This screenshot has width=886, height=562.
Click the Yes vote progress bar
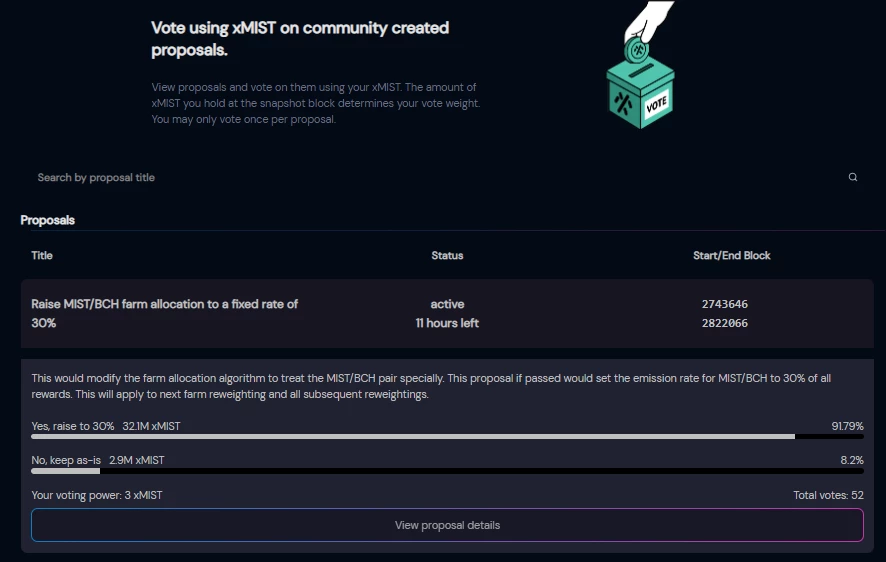pos(447,437)
